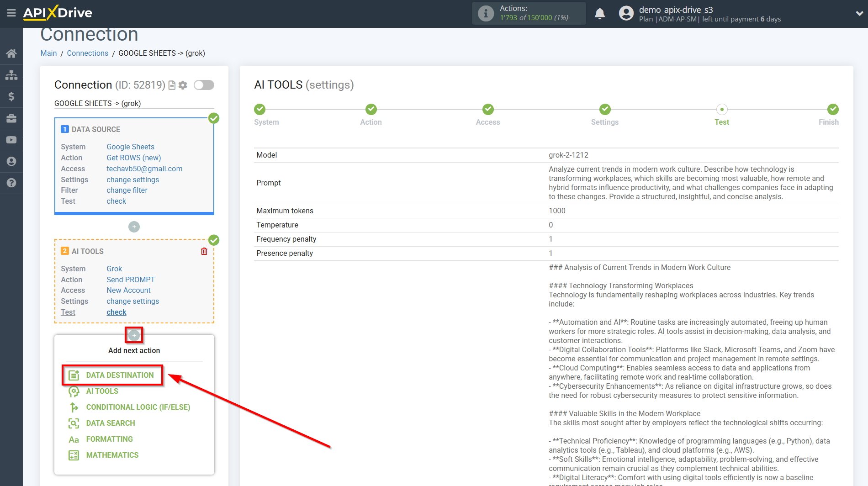Open the hamburger navigation menu
Viewport: 868px width, 486px height.
[x=11, y=13]
